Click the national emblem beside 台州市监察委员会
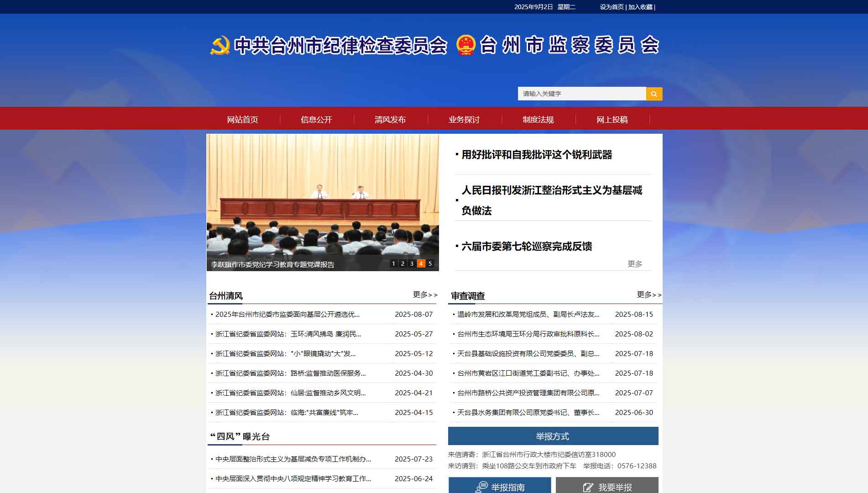Image resolution: width=868 pixels, height=493 pixels. [x=466, y=45]
